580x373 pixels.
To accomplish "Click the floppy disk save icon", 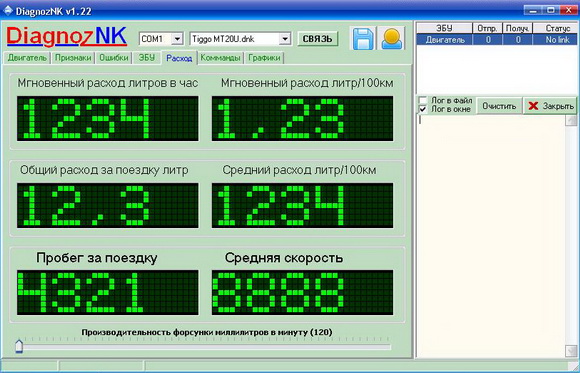I will coord(362,38).
